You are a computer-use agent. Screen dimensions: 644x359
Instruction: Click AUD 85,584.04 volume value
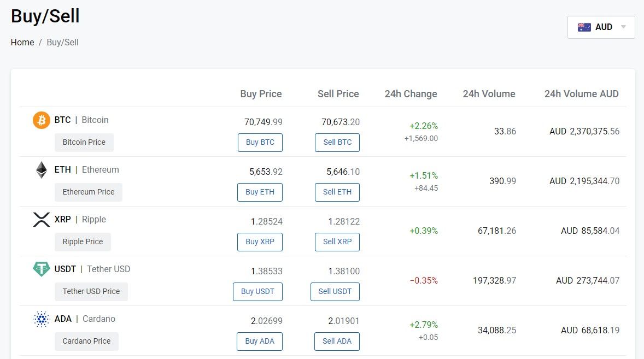pyautogui.click(x=590, y=231)
